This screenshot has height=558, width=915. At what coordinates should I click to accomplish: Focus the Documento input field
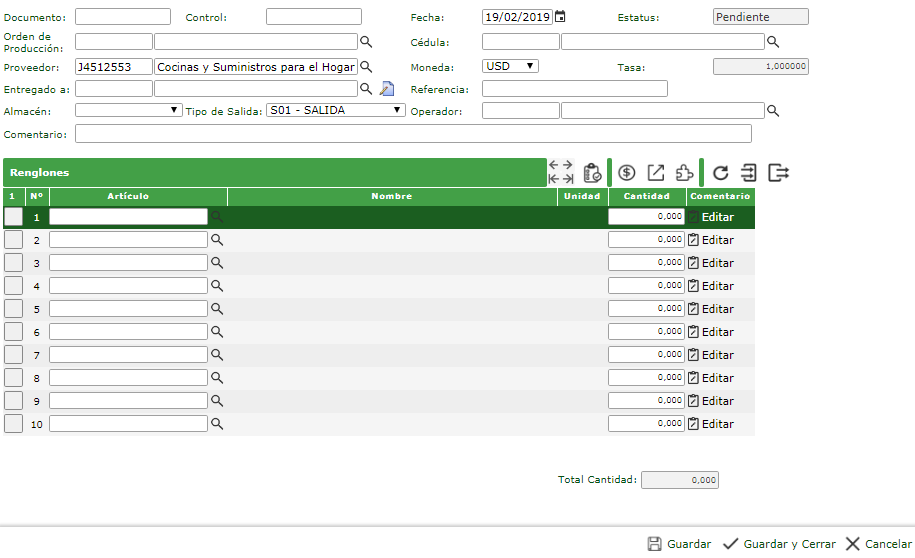tap(123, 16)
